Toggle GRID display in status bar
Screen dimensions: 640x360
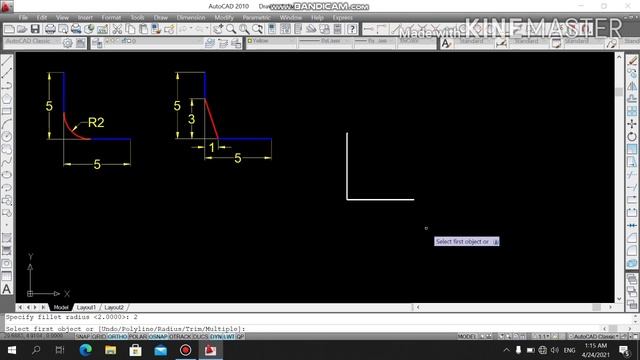click(98, 337)
